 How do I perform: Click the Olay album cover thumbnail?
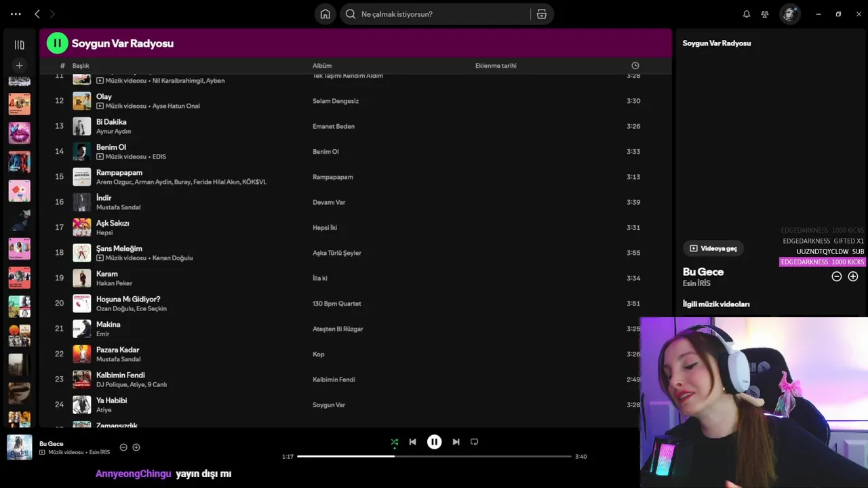82,101
